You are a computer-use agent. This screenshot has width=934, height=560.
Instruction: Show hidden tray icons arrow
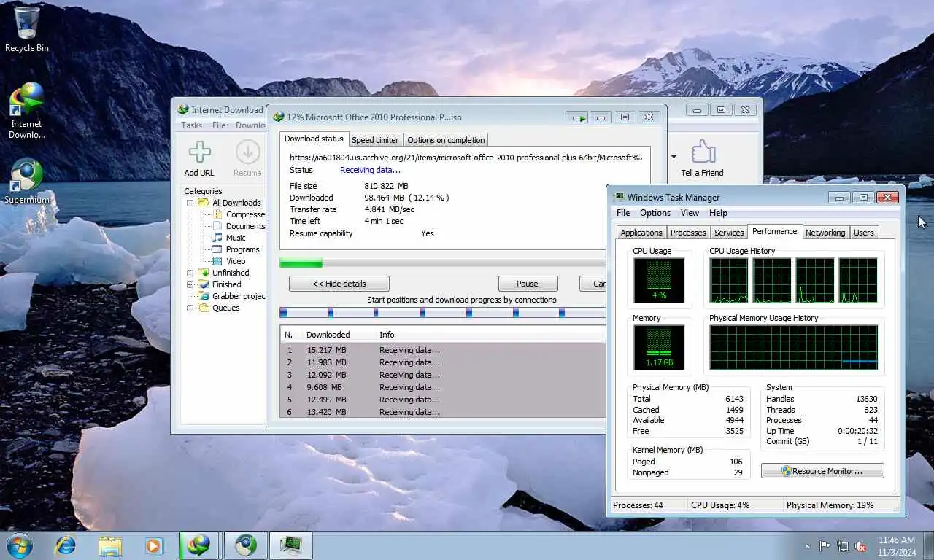(x=807, y=546)
